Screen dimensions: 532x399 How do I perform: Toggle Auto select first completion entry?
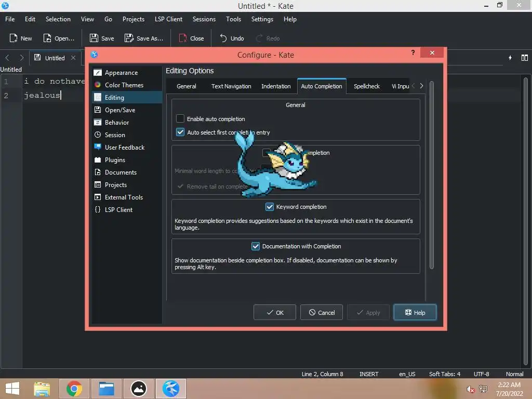pyautogui.click(x=180, y=132)
